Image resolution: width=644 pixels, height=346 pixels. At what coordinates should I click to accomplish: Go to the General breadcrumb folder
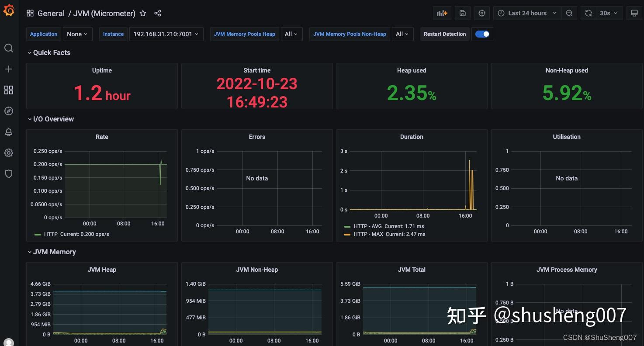coord(51,13)
